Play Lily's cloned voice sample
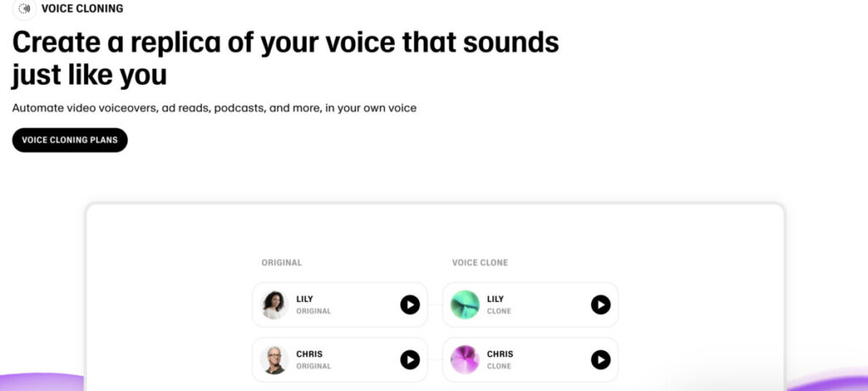Screen dimensions: 868x391 click(x=601, y=304)
